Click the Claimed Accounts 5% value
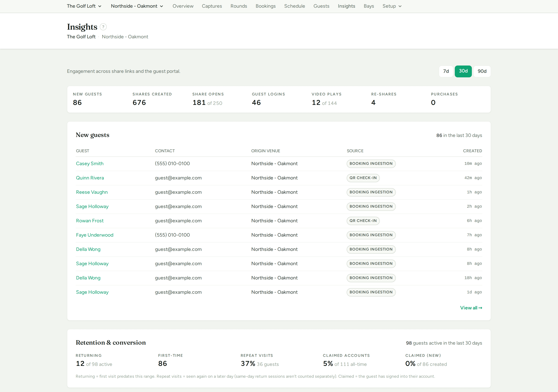The height and width of the screenshot is (392, 558). coord(328,364)
